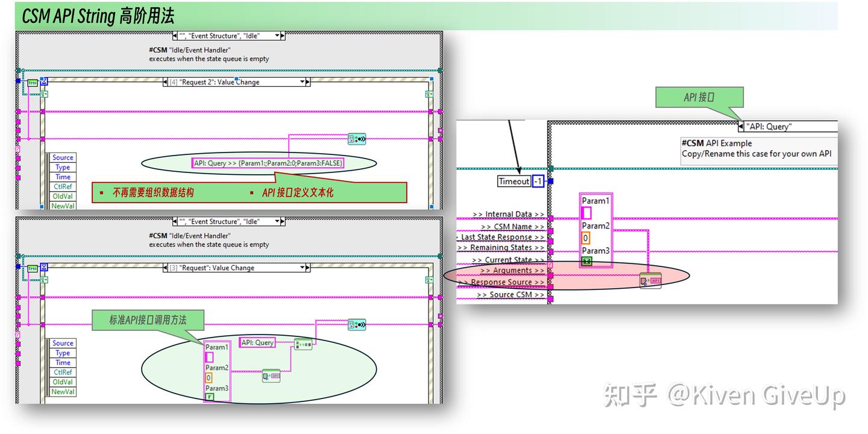
Task: Select the Type event data node in the Request 2 diagram
Action: (x=63, y=167)
